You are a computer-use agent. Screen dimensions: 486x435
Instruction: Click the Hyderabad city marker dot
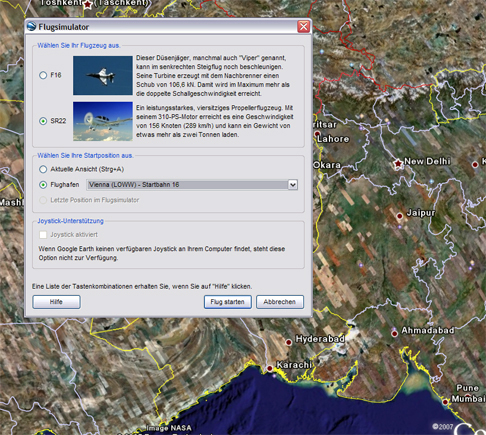click(289, 342)
